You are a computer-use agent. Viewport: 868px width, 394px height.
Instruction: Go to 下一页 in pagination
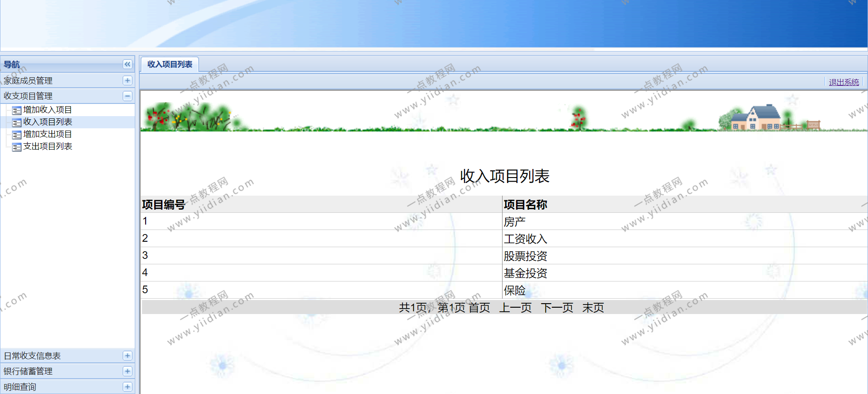click(x=557, y=308)
